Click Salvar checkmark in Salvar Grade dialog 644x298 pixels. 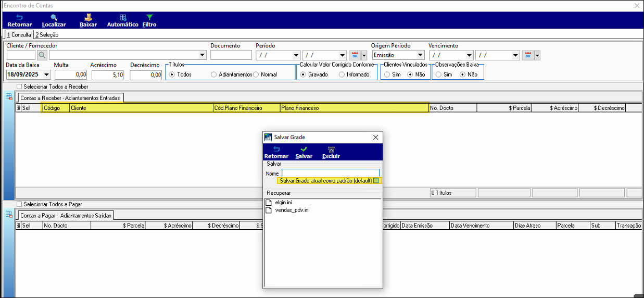[x=304, y=152]
